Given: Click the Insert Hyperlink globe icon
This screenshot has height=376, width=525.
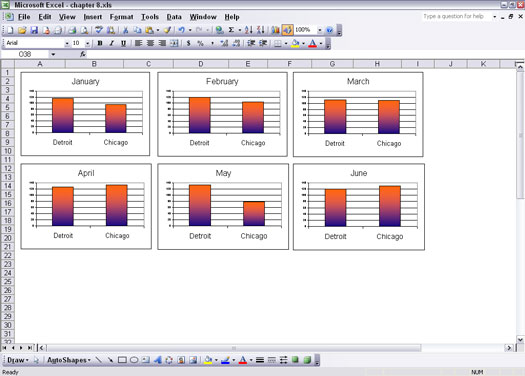Looking at the screenshot, I should pos(219,30).
